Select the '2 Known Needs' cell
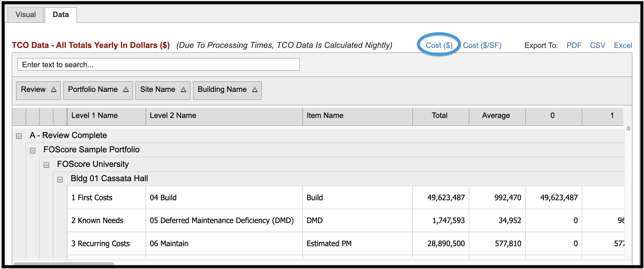The image size is (644, 269). coord(106,220)
